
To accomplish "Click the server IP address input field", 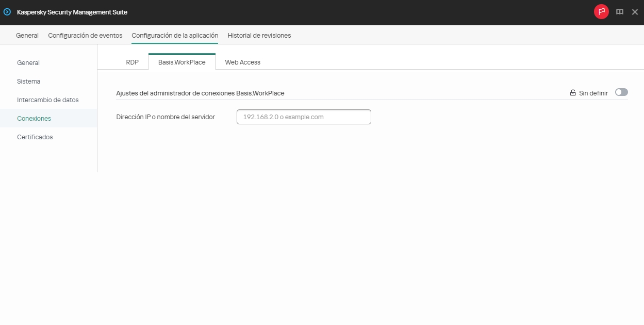I will point(304,117).
